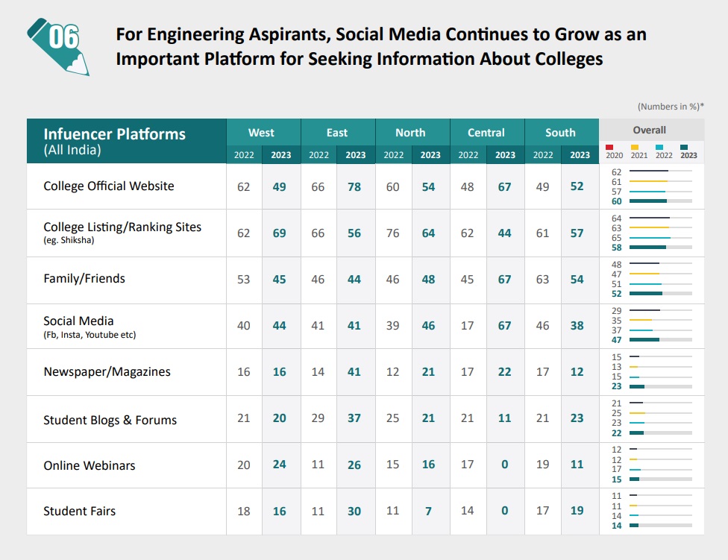Click the Shiksha reference text

point(69,242)
